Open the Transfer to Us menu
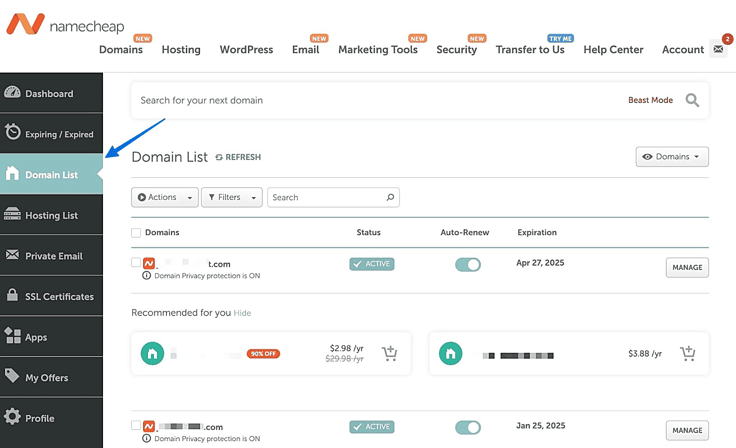Screen dimensions: 736x448 530,49
